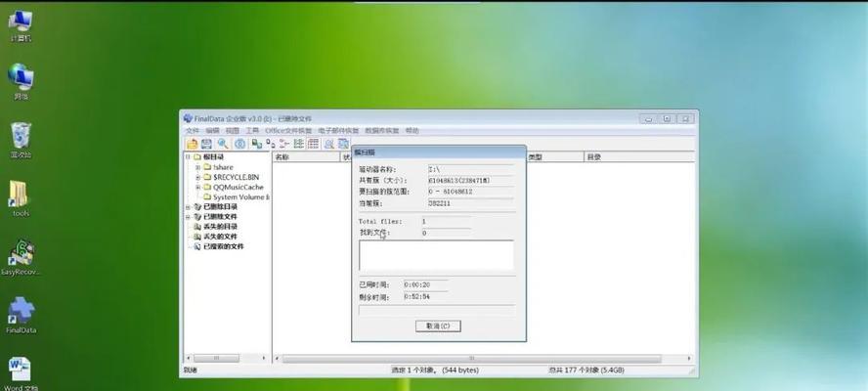Open the tools folder on the desktop

[21, 198]
